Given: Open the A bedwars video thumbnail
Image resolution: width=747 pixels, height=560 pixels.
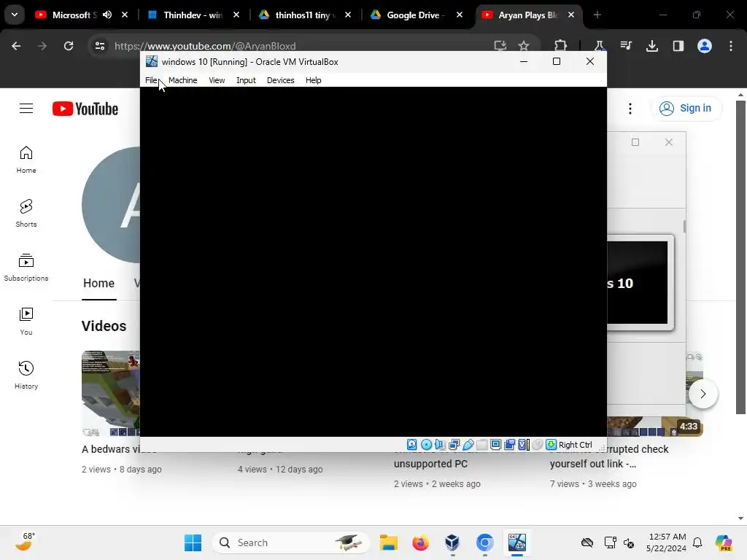Looking at the screenshot, I should click(111, 393).
